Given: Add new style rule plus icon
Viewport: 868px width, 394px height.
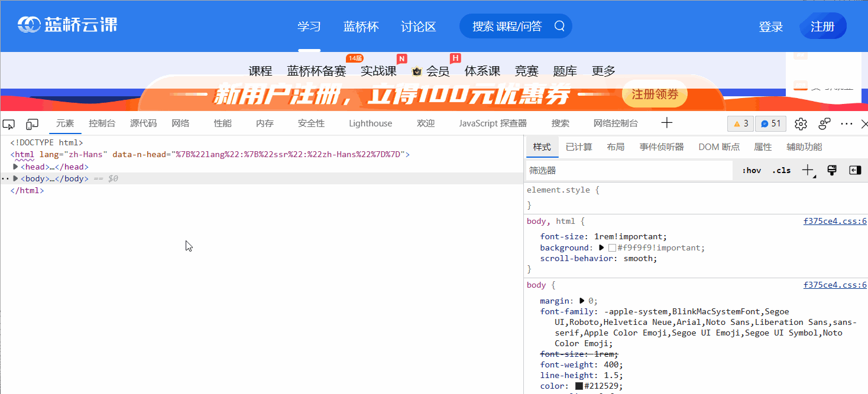Looking at the screenshot, I should [x=808, y=171].
